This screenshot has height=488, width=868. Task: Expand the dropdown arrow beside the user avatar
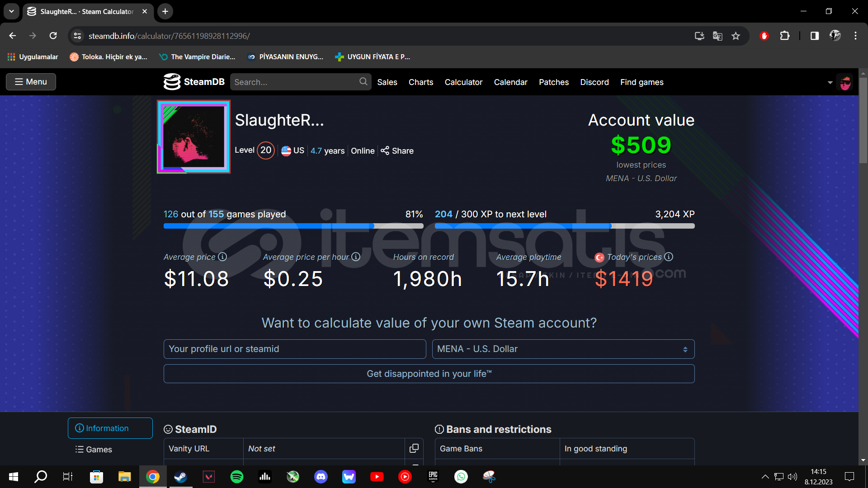830,83
